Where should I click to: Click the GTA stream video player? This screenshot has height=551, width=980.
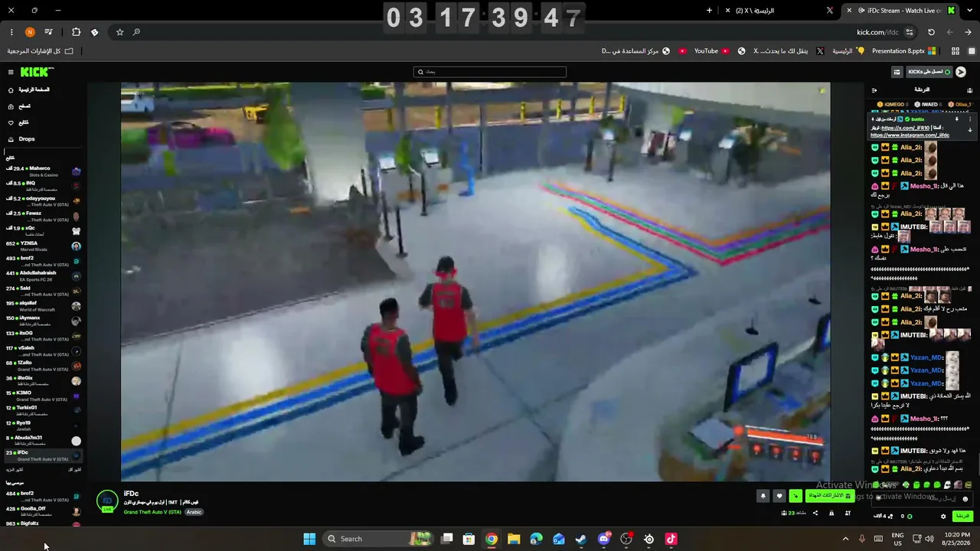click(x=475, y=282)
